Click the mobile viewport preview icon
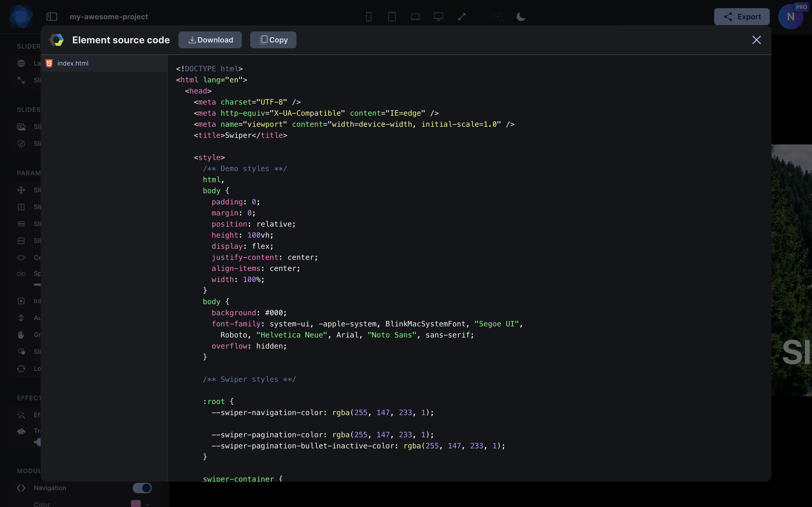 [368, 16]
